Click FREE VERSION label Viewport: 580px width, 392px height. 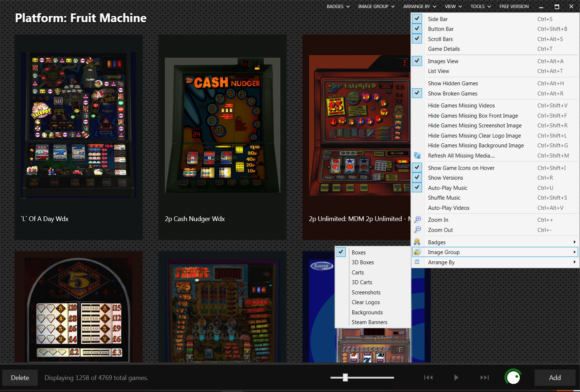514,6
